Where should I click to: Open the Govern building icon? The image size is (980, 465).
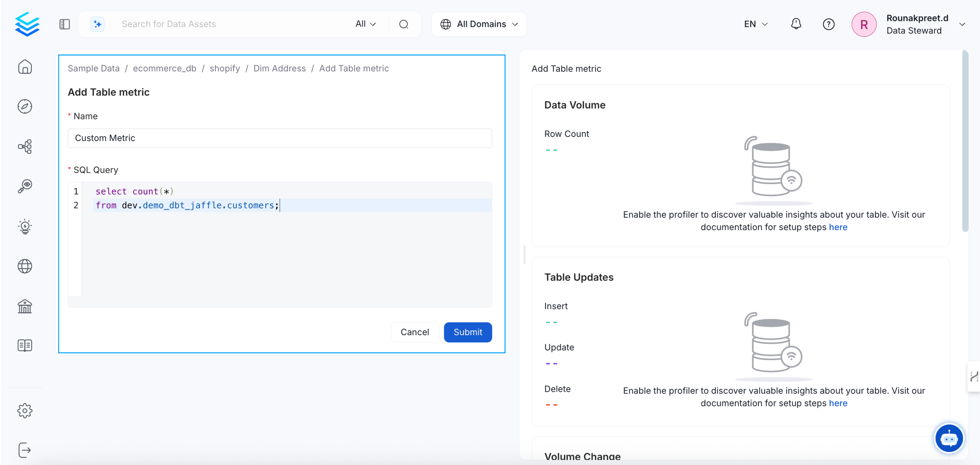pos(25,306)
